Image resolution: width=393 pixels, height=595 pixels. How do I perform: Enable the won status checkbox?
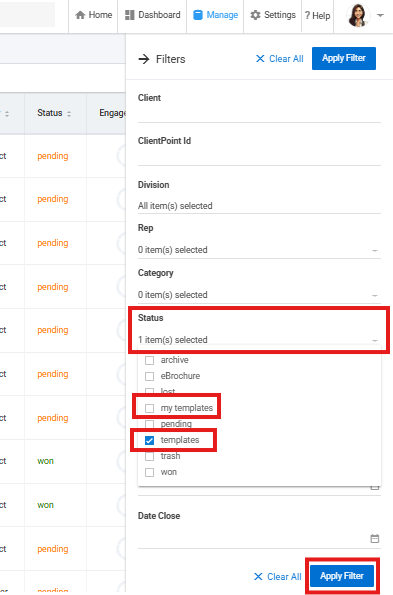pos(149,472)
